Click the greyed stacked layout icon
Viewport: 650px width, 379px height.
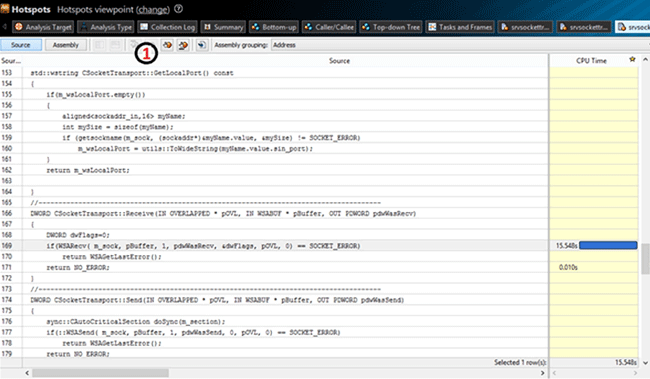pos(115,45)
